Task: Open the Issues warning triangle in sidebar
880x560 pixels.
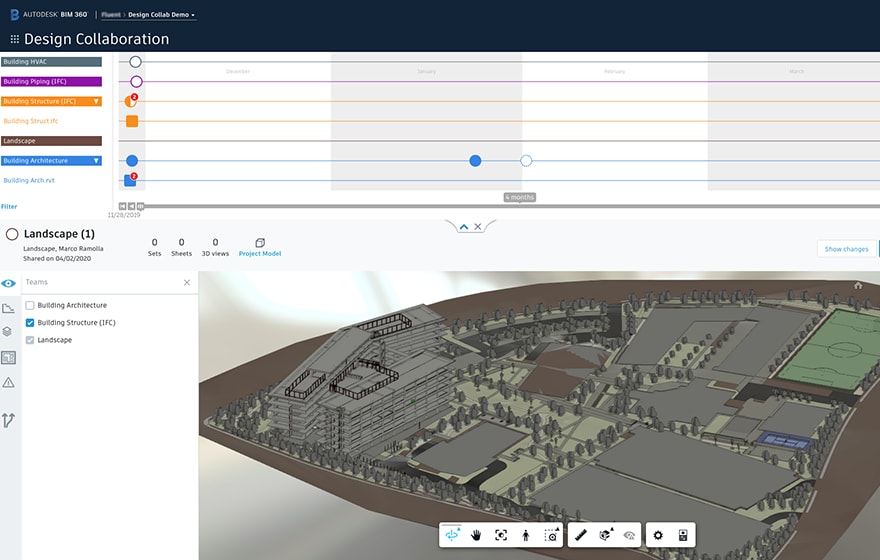Action: [x=8, y=383]
